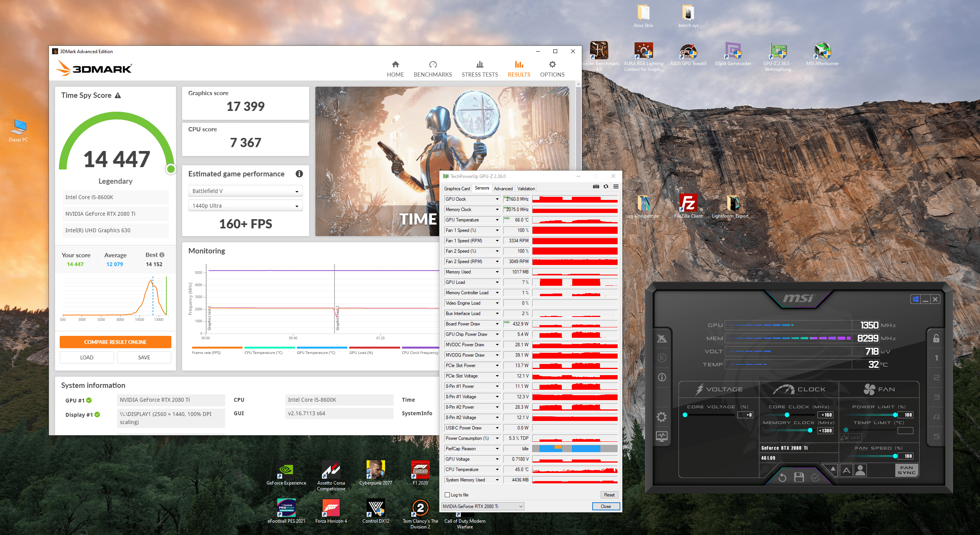This screenshot has height=535, width=980.
Task: Enable the Log to file checkbox
Action: click(447, 495)
